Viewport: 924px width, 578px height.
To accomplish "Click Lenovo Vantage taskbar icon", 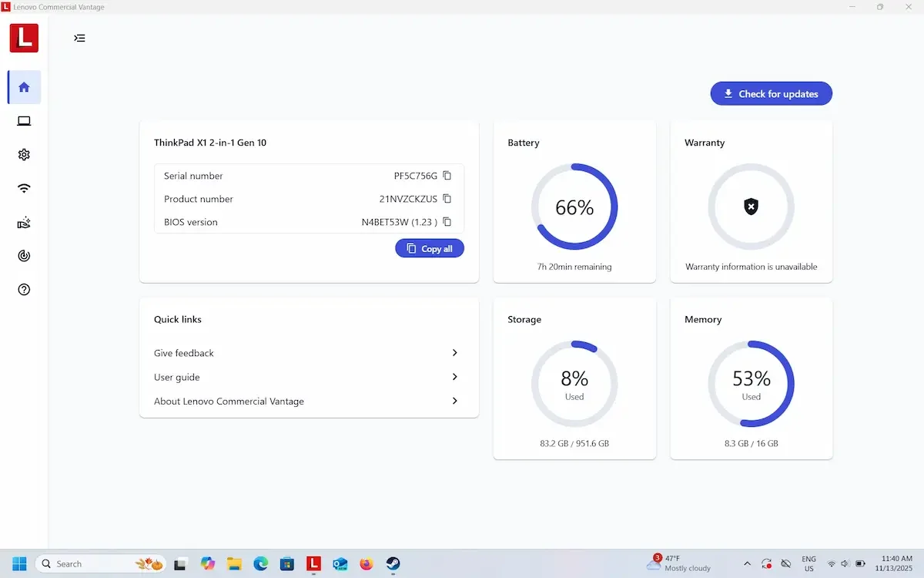I will tap(313, 563).
